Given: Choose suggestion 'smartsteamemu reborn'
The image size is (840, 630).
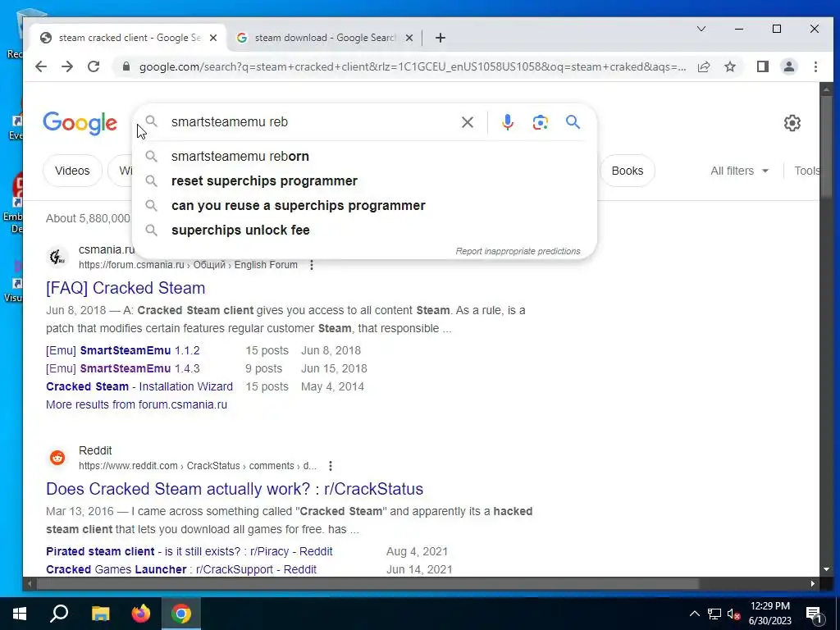Looking at the screenshot, I should coord(364,157).
